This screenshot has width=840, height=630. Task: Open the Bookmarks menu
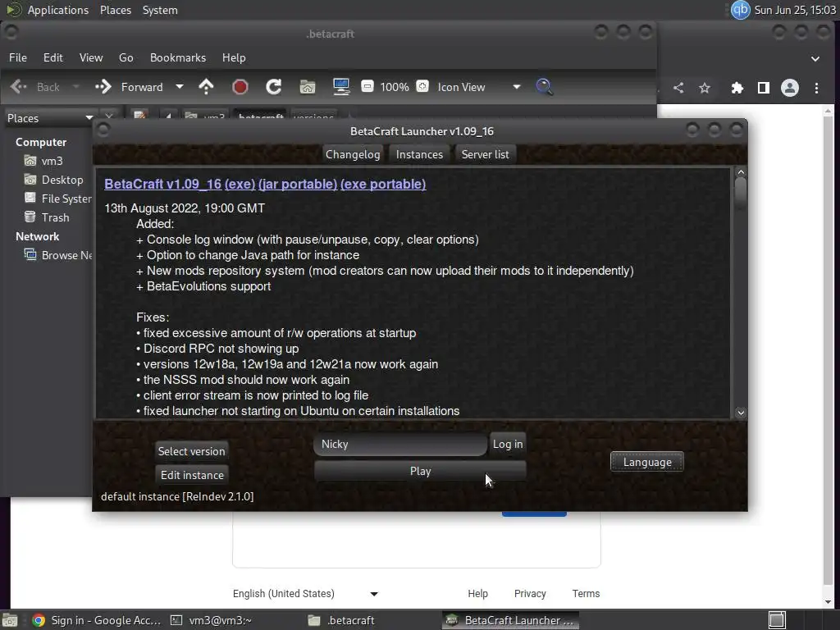coord(178,58)
